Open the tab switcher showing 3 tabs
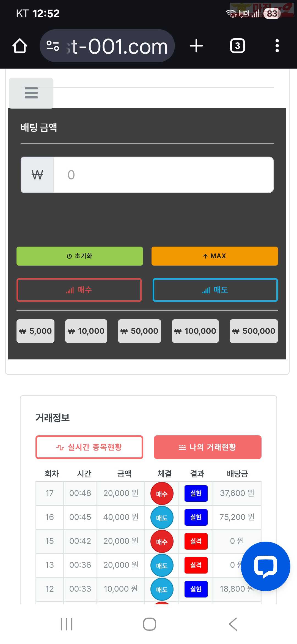This screenshot has width=297, height=644. click(237, 46)
